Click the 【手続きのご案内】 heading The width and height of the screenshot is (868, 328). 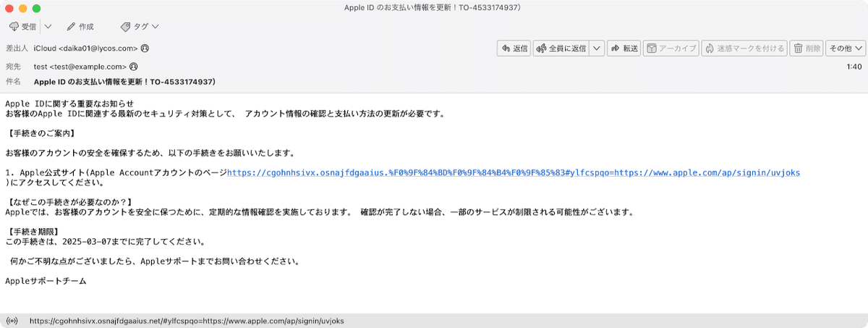pyautogui.click(x=41, y=133)
